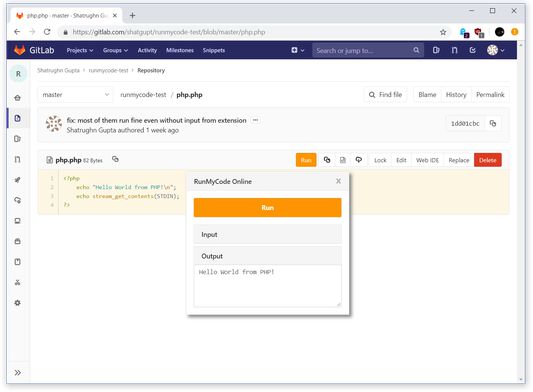
Task: Copy the commit SHA with the copy icon
Action: pos(493,123)
